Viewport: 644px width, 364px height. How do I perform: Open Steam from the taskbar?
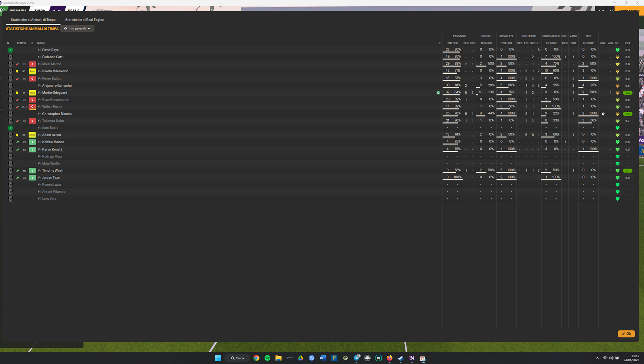click(x=400, y=358)
